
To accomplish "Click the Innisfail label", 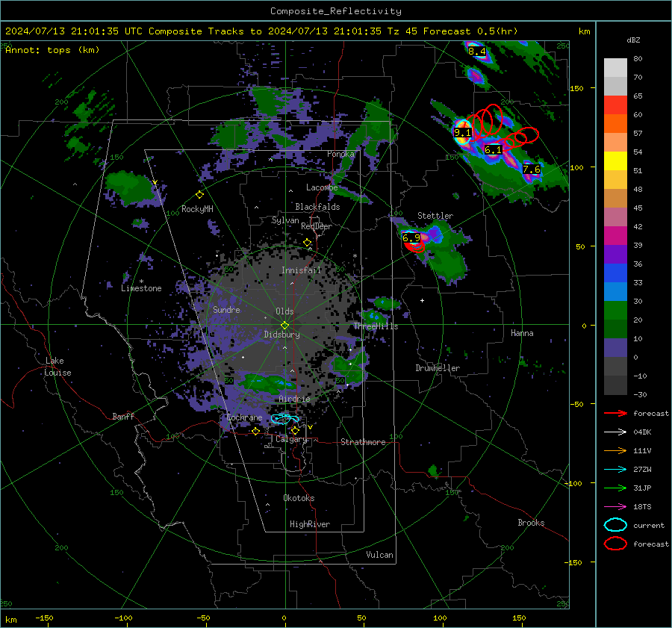I will click(301, 270).
